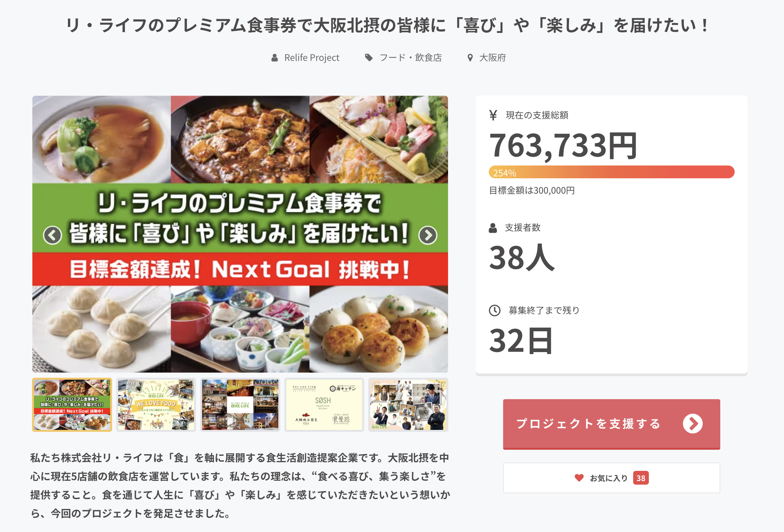This screenshot has width=784, height=532.
Task: Open the フード・飲食店 category link
Action: [x=411, y=58]
